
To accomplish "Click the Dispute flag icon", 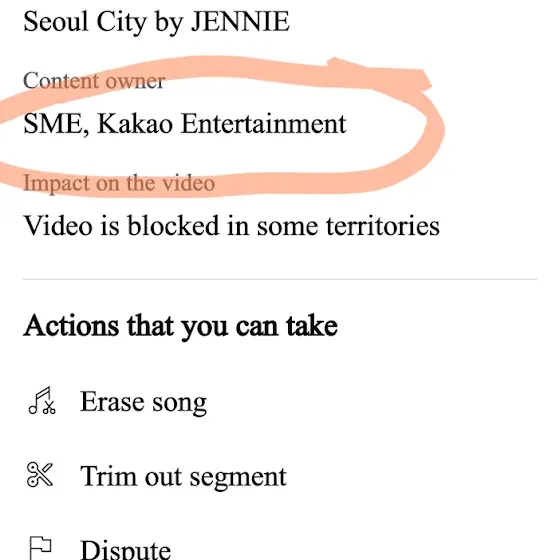I will coord(40,548).
